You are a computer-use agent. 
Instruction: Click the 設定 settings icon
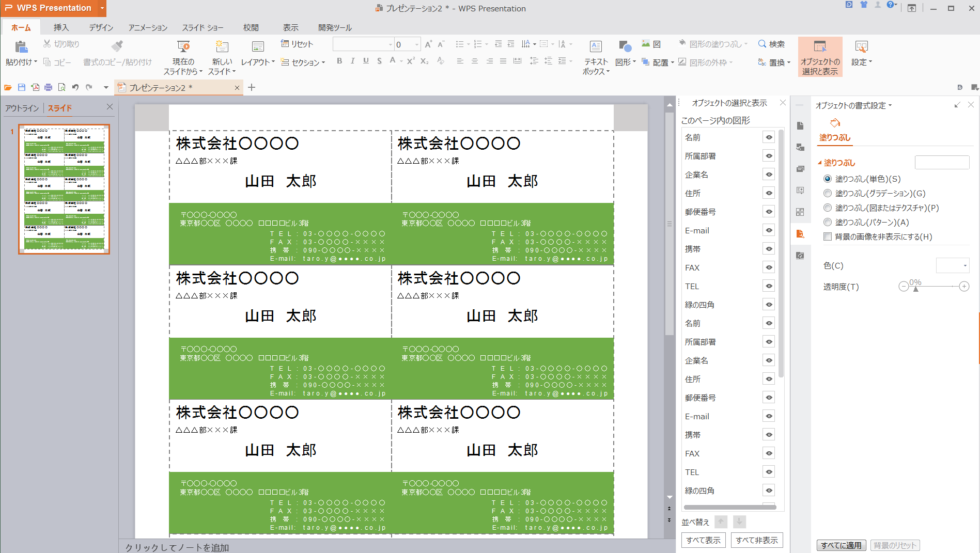click(861, 47)
